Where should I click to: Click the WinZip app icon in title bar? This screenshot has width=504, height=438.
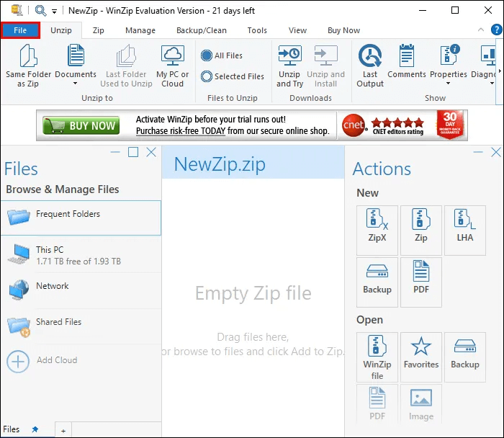click(x=17, y=10)
